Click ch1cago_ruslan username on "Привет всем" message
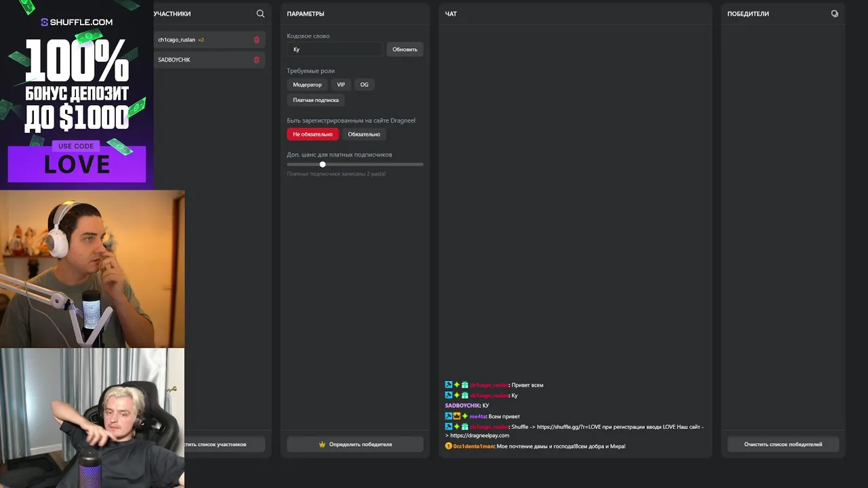The image size is (868, 488). point(489,385)
